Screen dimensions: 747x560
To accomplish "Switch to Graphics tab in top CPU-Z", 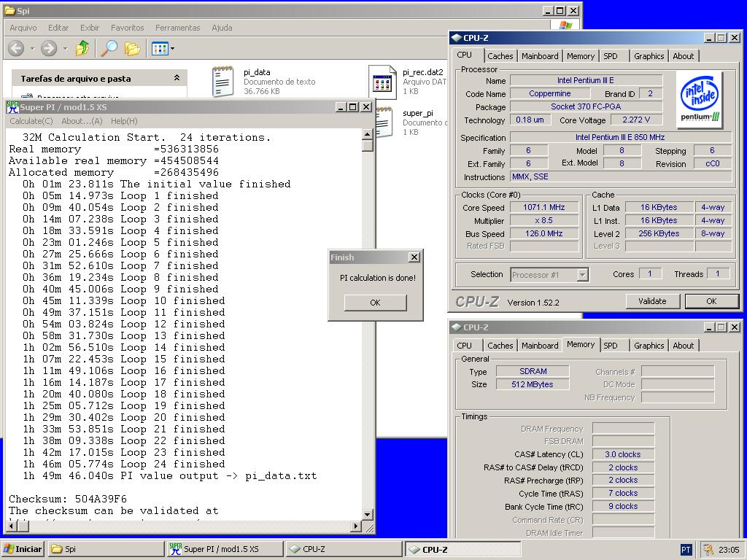I will coord(649,56).
